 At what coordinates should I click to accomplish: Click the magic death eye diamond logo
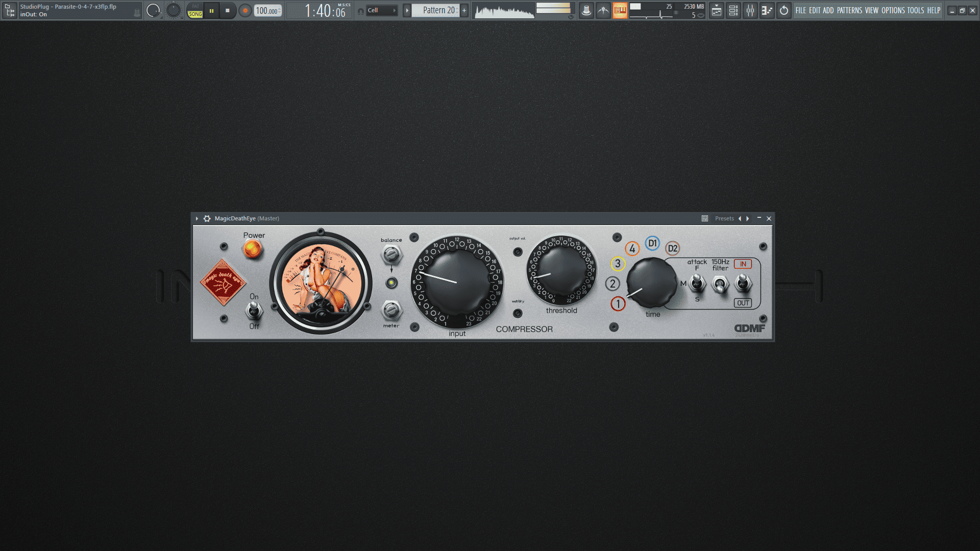[x=223, y=282]
